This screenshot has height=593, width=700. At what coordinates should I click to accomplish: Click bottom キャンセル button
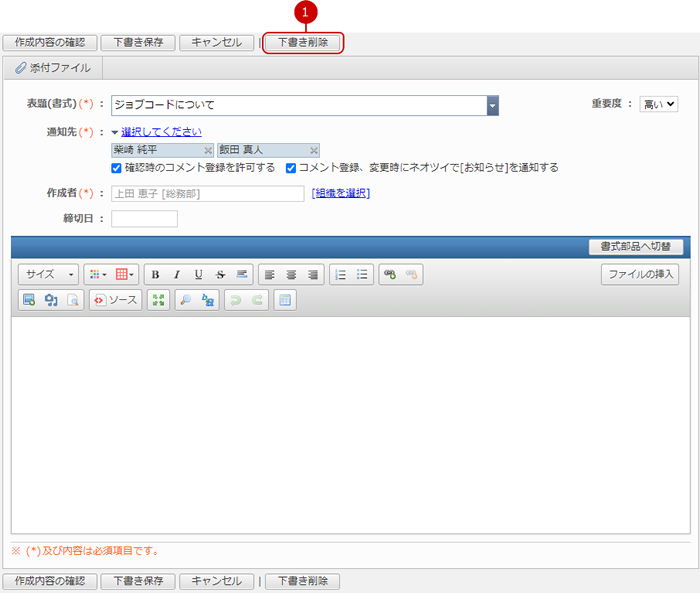pyautogui.click(x=217, y=581)
